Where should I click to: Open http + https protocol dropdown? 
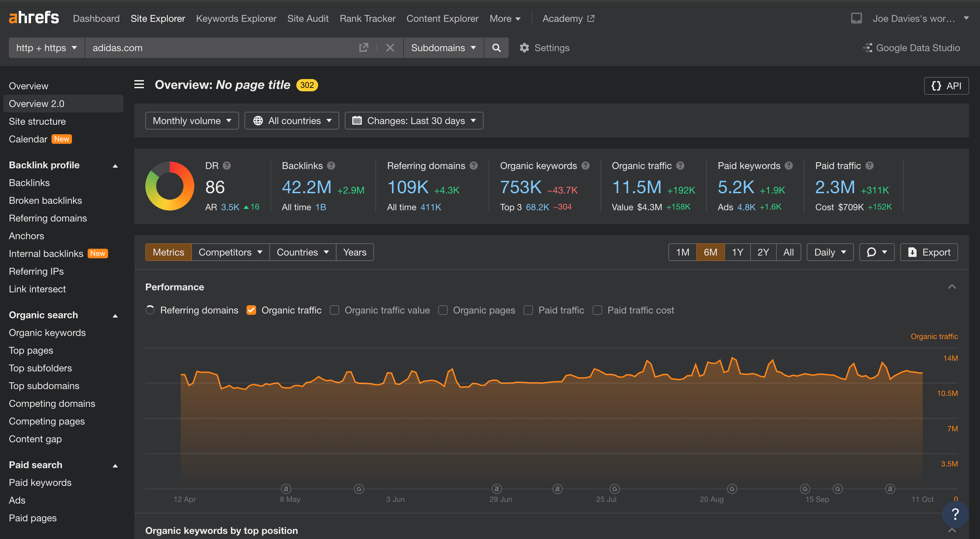(x=46, y=47)
